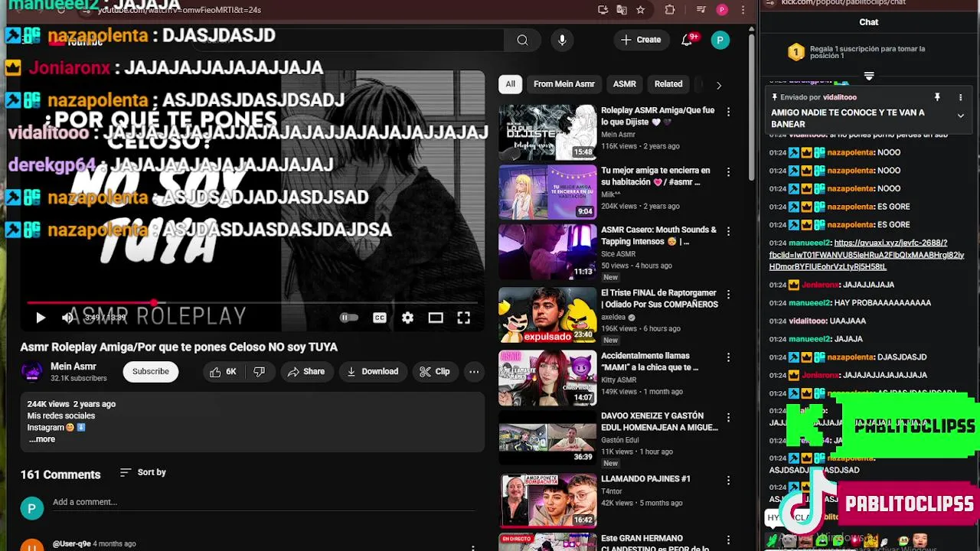Open menu for DAVOO XENEIZE video

coord(728,418)
